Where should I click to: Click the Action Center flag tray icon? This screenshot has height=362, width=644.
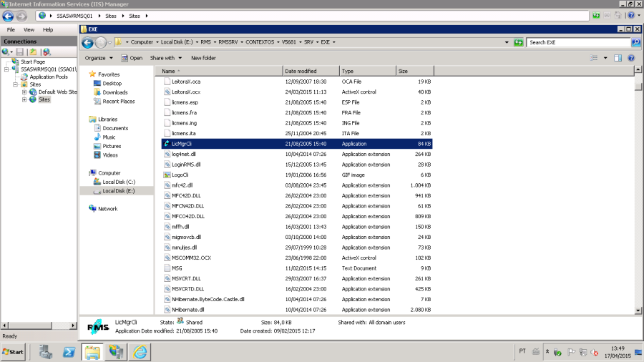571,352
